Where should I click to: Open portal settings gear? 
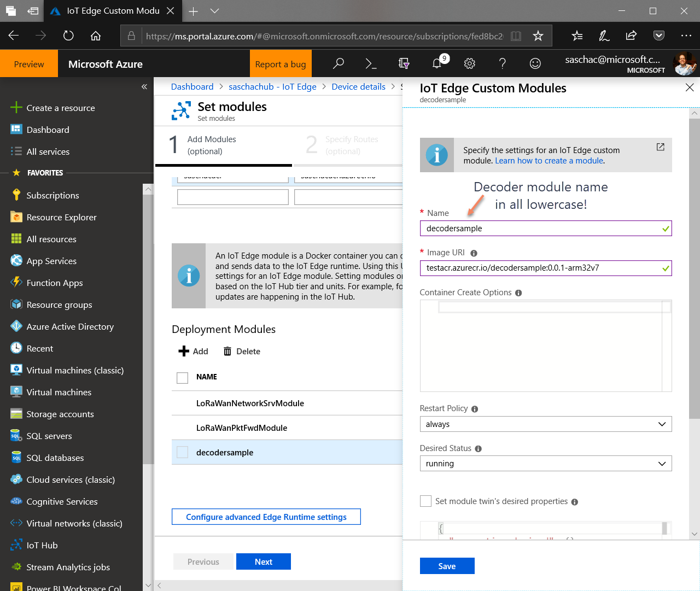coord(469,64)
